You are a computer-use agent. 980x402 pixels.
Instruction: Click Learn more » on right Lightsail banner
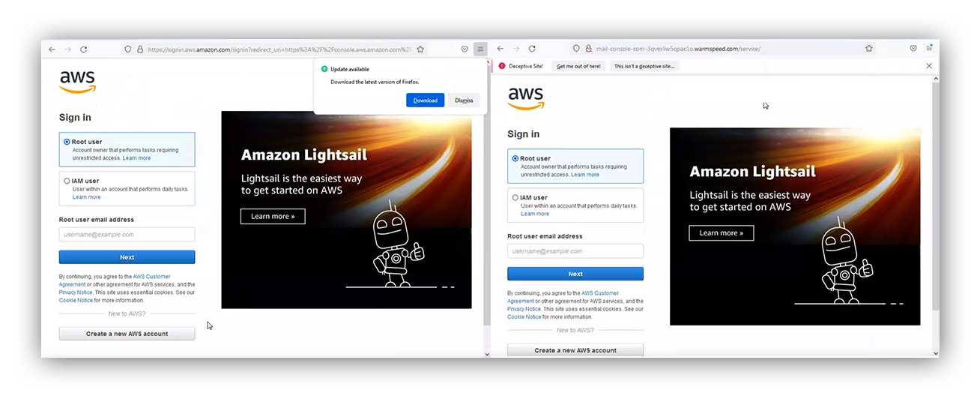pyautogui.click(x=722, y=233)
